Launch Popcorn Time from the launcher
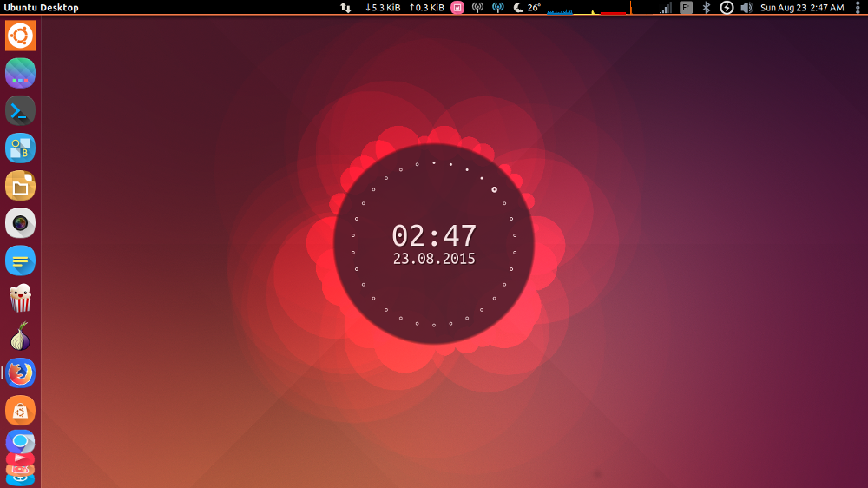 [x=21, y=298]
